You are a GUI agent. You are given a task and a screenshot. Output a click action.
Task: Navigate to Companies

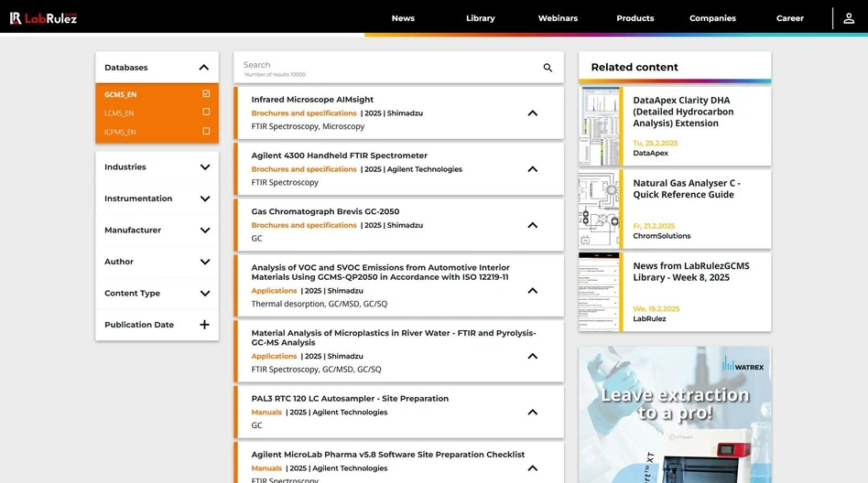[712, 18]
